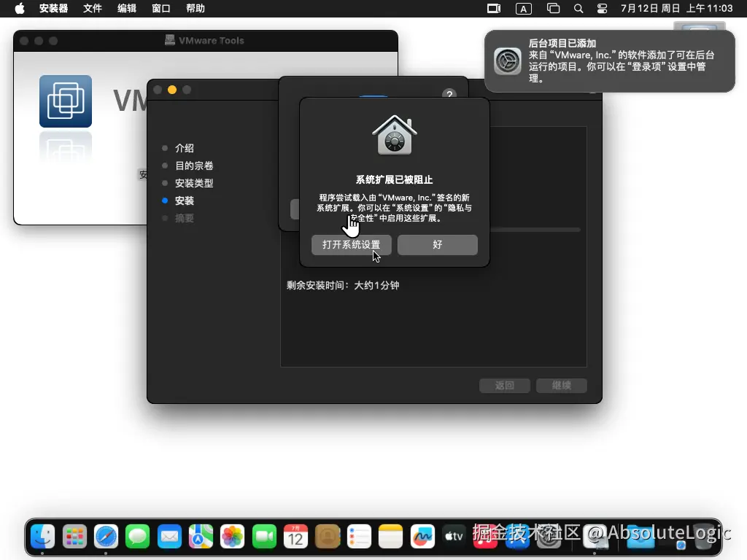Click the disabled 继续 button
Viewport: 747px width, 560px height.
click(x=561, y=385)
